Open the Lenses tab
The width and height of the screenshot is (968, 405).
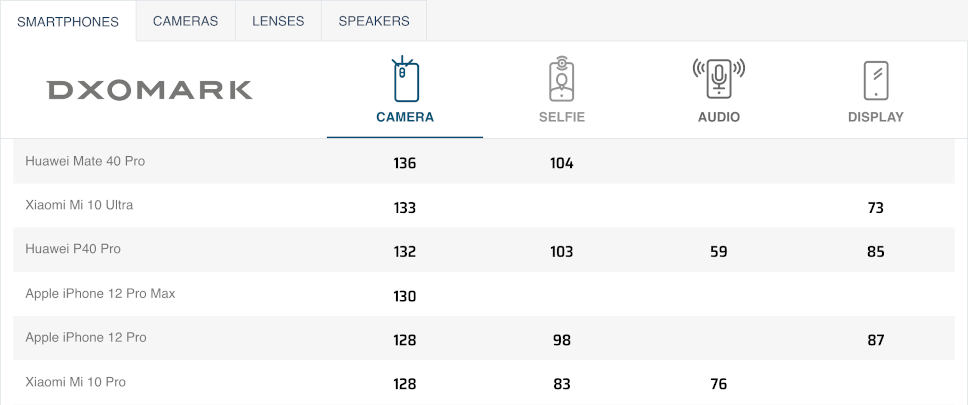[x=278, y=21]
